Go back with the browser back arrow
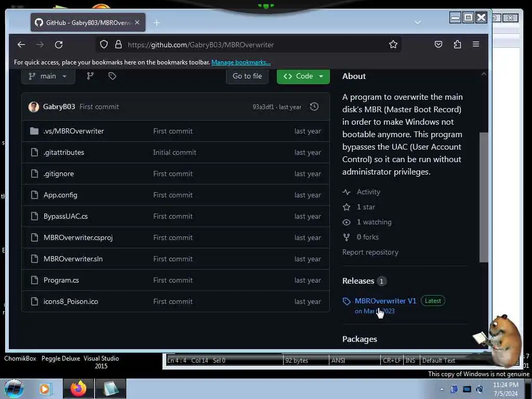Screen dimensions: 532x399 tap(21, 45)
